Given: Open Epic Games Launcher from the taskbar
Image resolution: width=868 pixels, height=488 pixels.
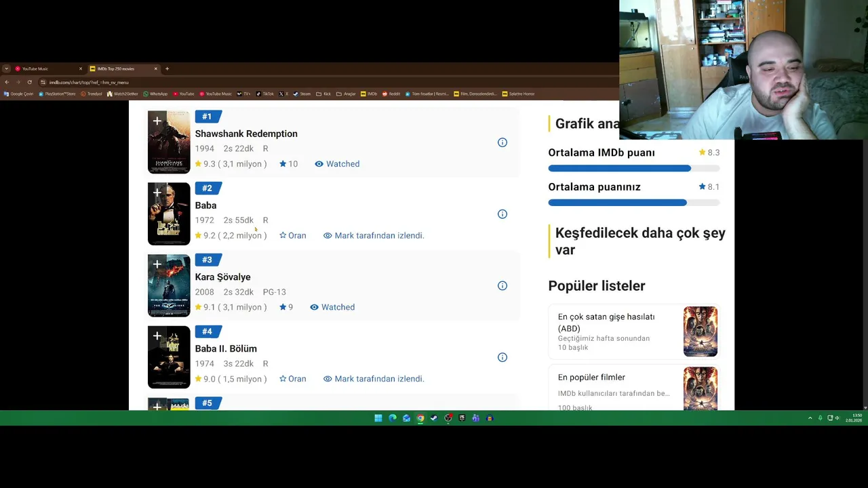Looking at the screenshot, I should pyautogui.click(x=462, y=418).
